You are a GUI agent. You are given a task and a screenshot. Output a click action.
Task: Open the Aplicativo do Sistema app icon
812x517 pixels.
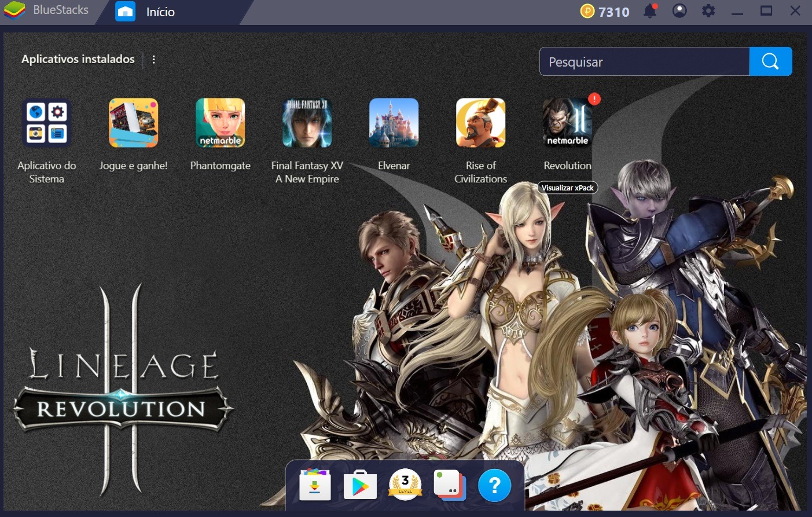46,123
